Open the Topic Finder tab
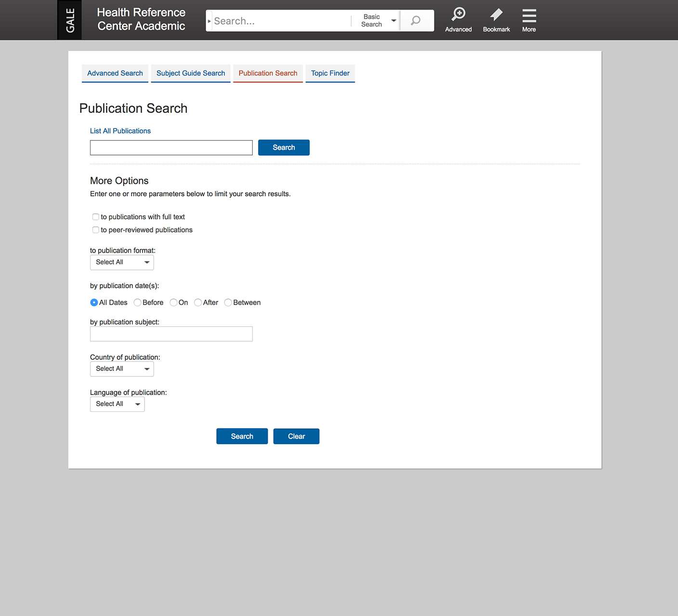Image resolution: width=678 pixels, height=616 pixels. click(x=330, y=73)
